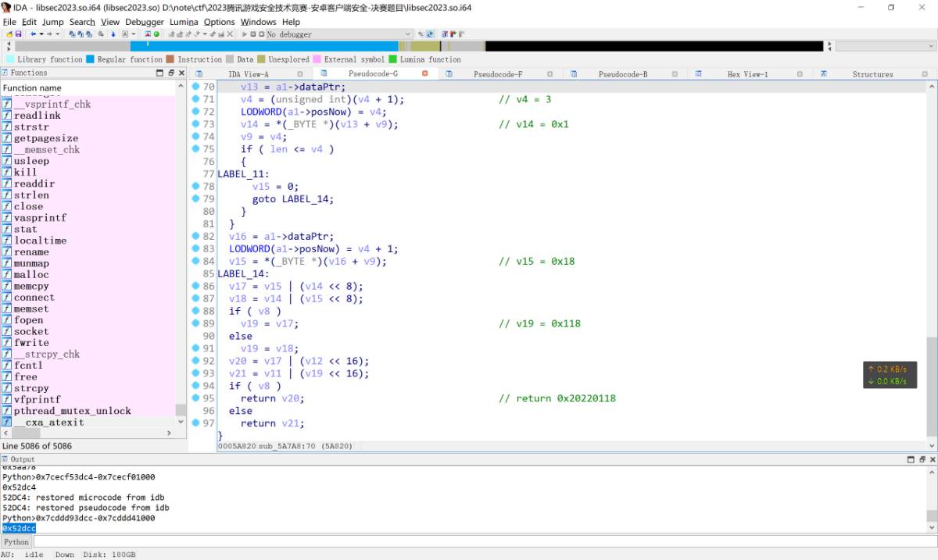The height and width of the screenshot is (560, 938).
Task: Select the getpagesize function
Action: tap(46, 138)
